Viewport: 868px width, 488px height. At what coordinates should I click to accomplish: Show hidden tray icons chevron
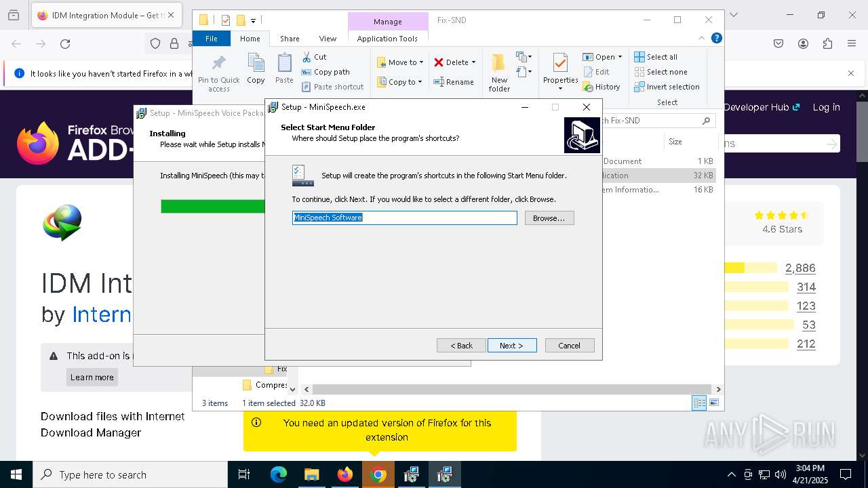click(731, 474)
